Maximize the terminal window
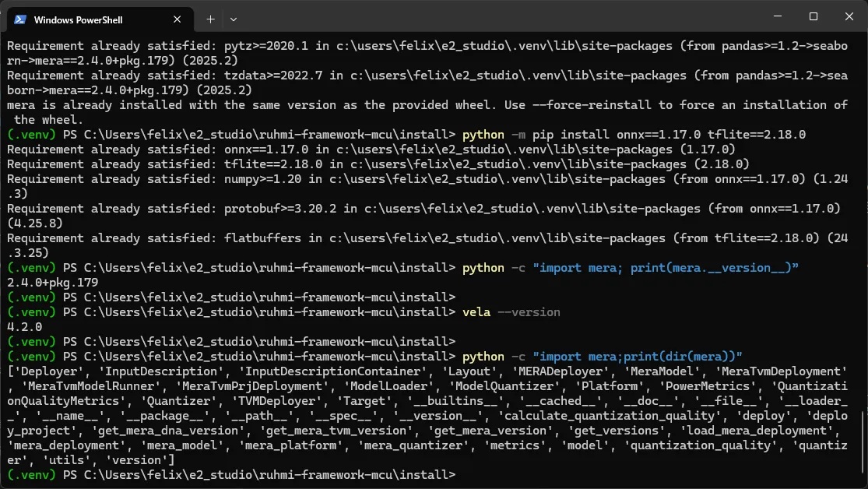 tap(813, 17)
